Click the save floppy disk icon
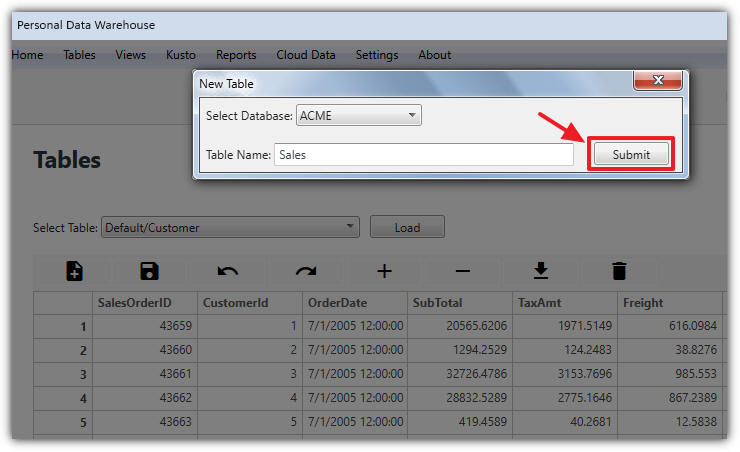The image size is (740, 452). pos(149,271)
